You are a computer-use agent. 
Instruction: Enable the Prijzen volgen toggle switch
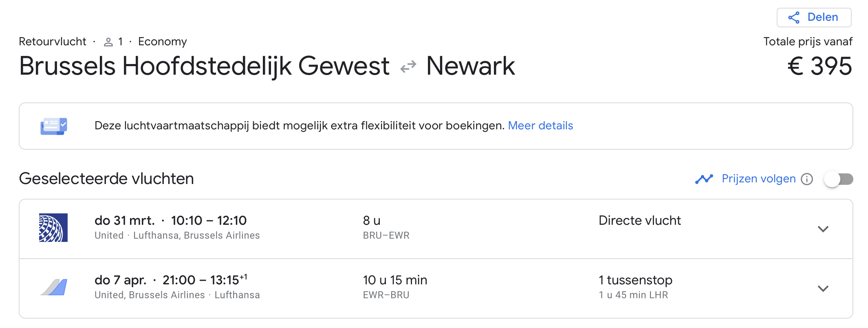pyautogui.click(x=838, y=179)
